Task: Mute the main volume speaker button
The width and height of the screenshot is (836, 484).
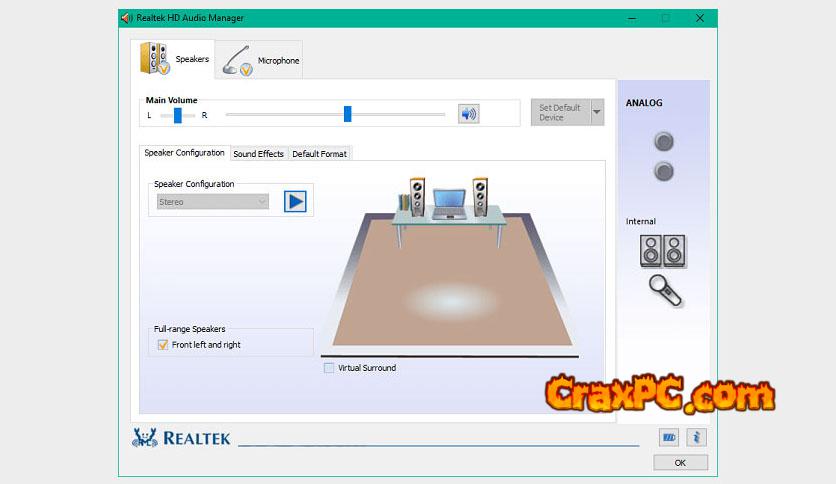Action: pyautogui.click(x=469, y=114)
